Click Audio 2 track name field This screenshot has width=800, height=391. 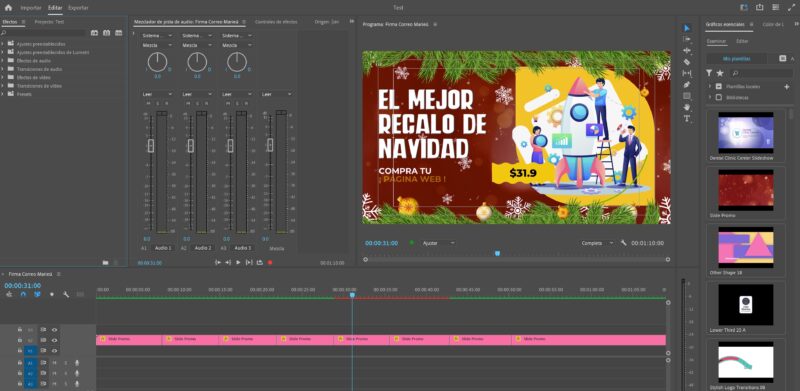click(x=203, y=248)
